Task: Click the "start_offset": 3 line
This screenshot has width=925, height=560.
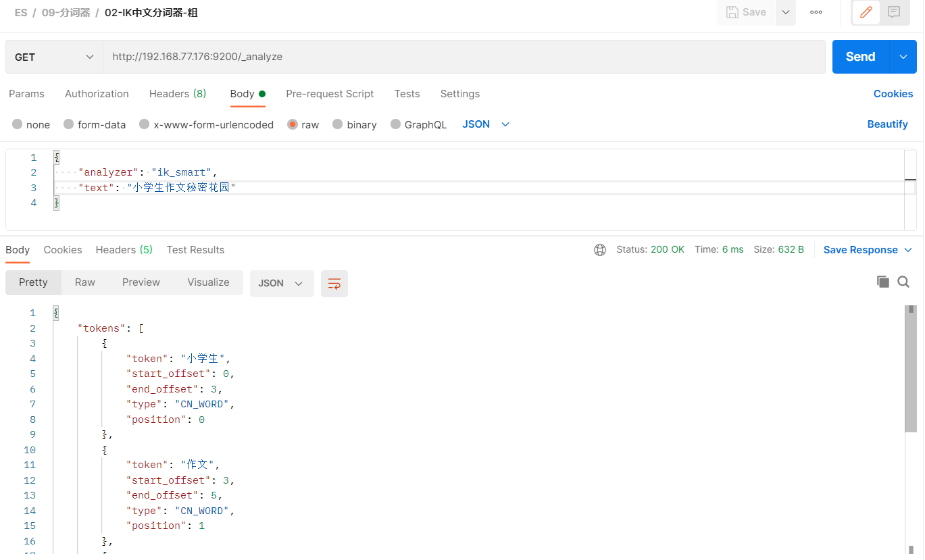Action: click(180, 480)
